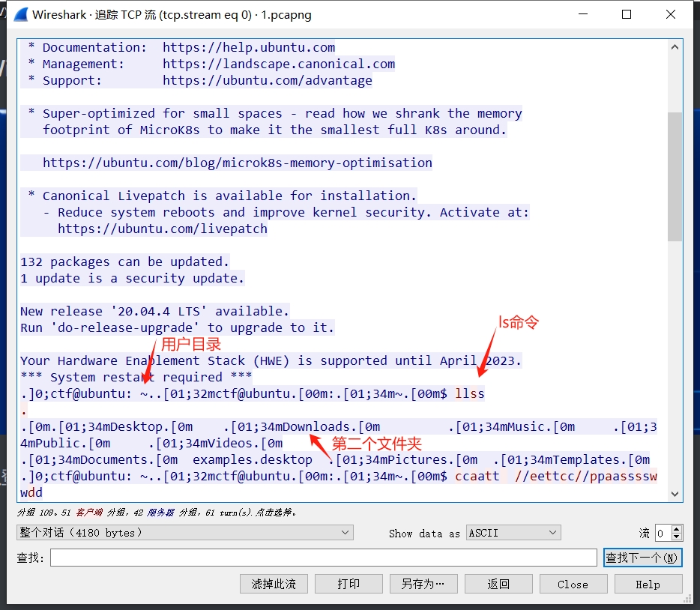
Task: Click the microk8s-memory-optimisation URL text
Action: pyautogui.click(x=238, y=163)
